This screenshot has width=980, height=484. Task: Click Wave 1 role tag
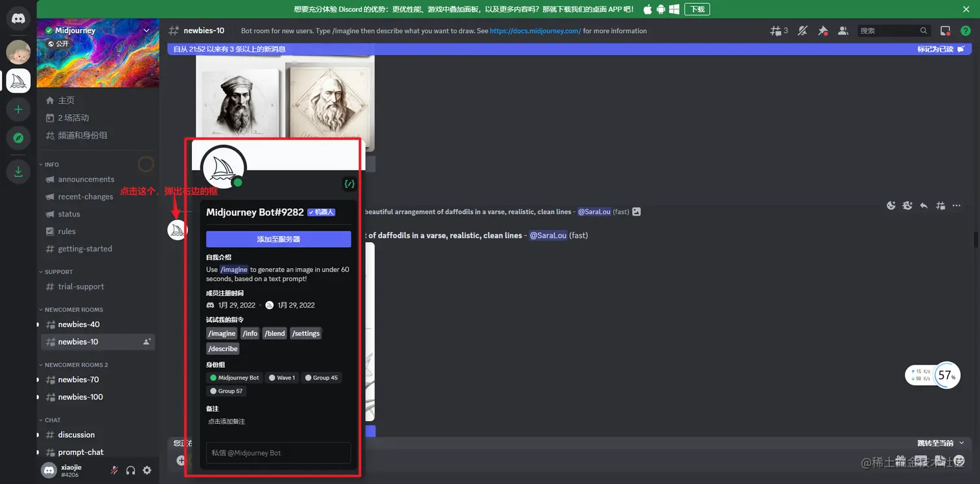282,378
